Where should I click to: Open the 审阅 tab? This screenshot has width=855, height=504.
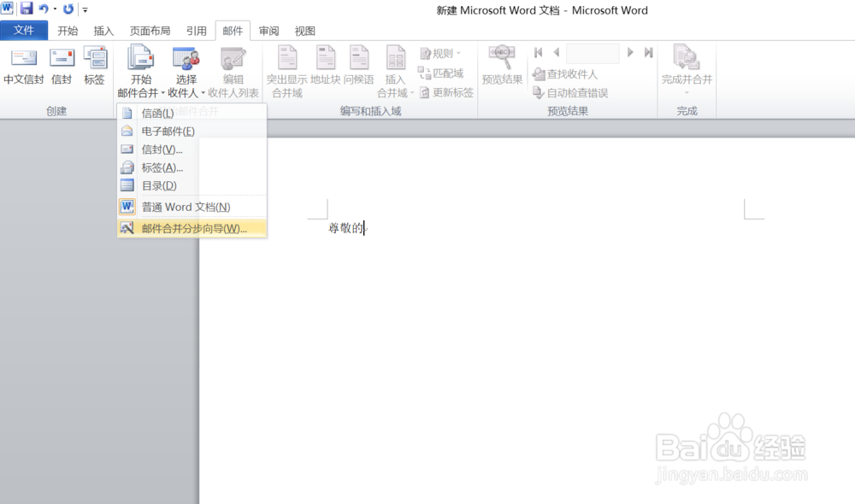tap(268, 31)
